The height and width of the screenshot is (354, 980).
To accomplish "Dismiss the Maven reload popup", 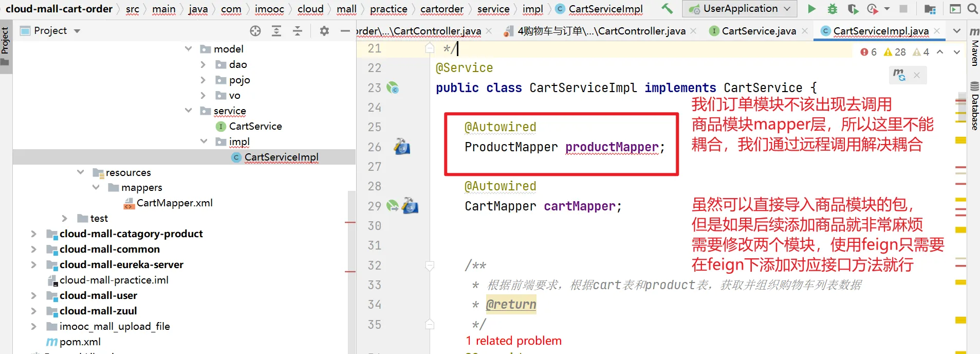I will coord(917,76).
